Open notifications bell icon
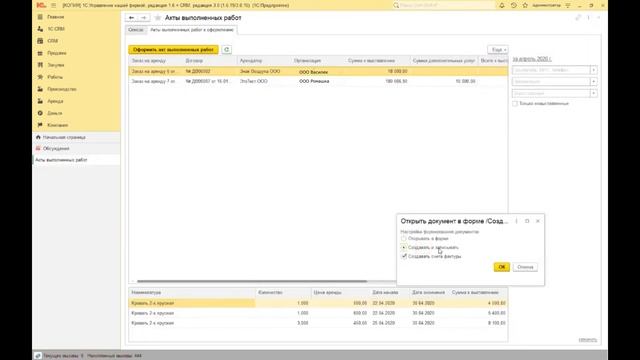 (502, 5)
